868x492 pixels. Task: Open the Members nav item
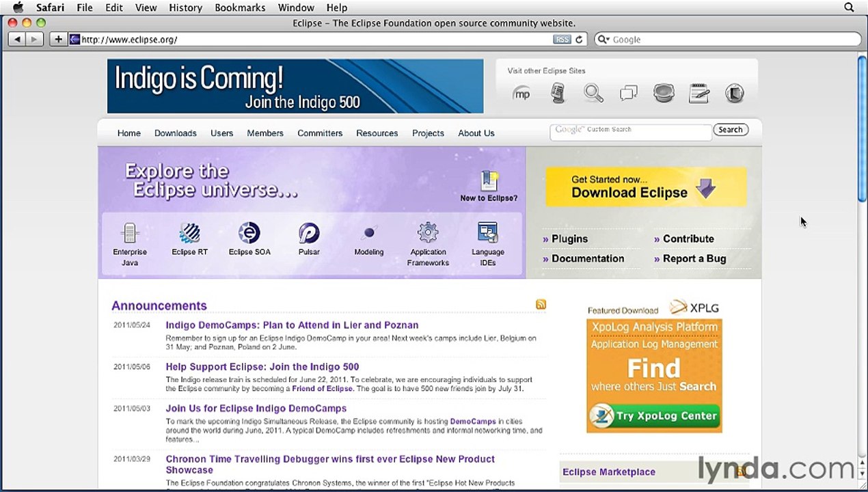tap(265, 133)
